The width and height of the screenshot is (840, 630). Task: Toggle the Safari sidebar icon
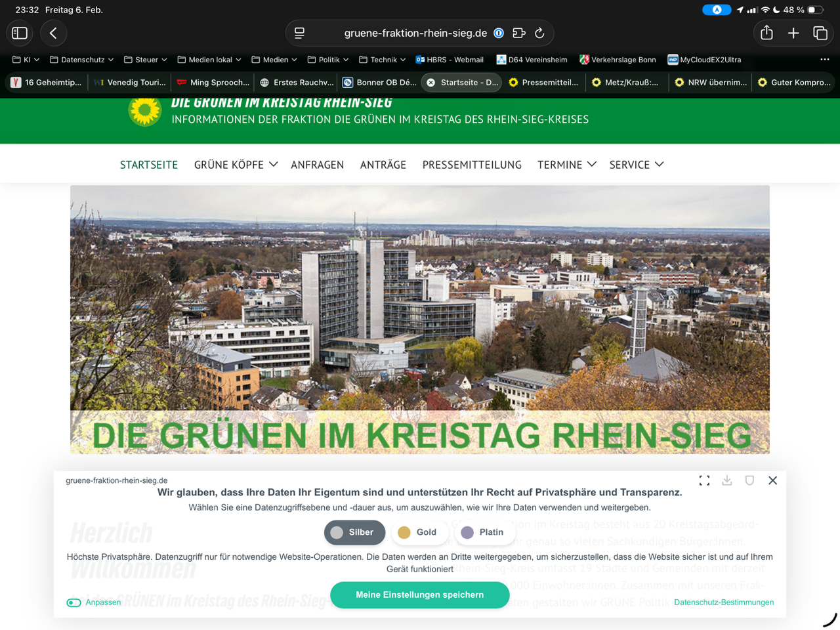coord(20,33)
